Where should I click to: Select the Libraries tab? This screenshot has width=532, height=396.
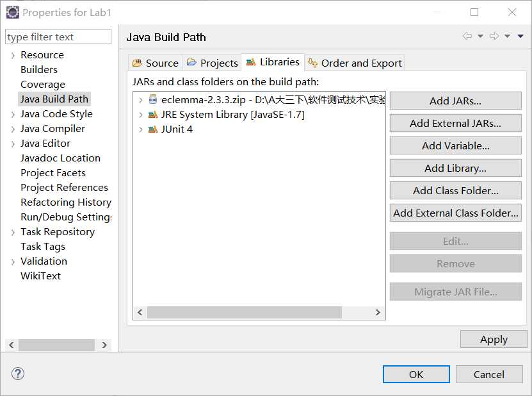273,62
